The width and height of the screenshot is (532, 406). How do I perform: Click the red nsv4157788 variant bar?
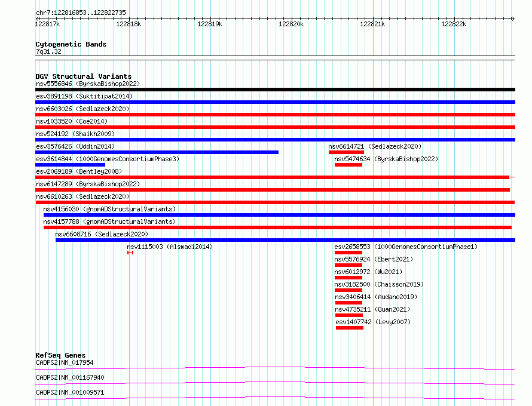click(277, 227)
